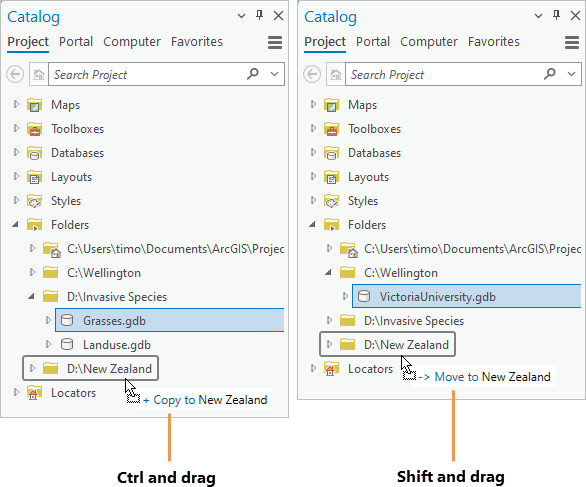Image resolution: width=586 pixels, height=487 pixels.
Task: Select D:\New Zealand folder in left pane
Action: 90,369
